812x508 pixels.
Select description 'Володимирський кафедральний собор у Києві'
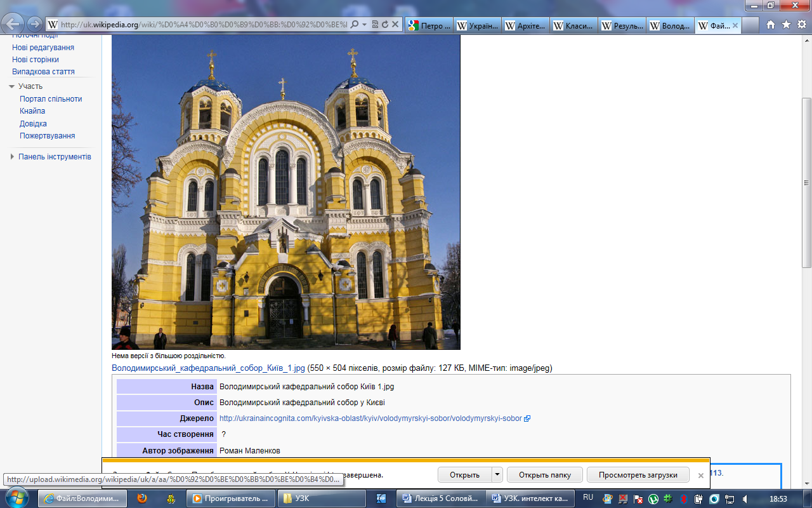point(302,403)
